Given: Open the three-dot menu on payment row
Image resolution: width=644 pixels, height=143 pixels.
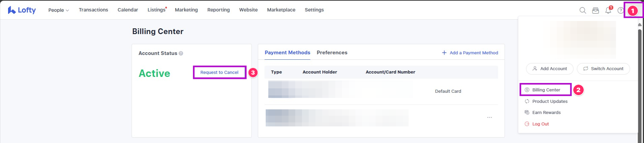Looking at the screenshot, I should [489, 117].
